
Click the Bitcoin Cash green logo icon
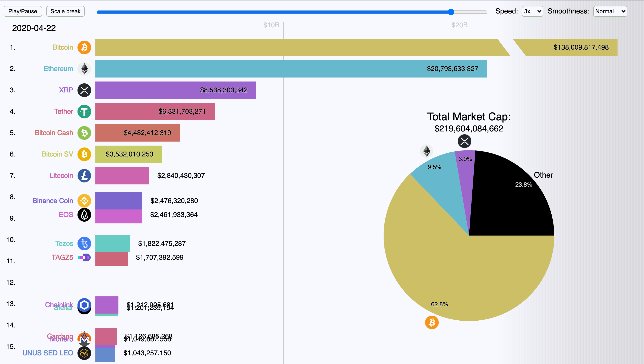tap(84, 133)
